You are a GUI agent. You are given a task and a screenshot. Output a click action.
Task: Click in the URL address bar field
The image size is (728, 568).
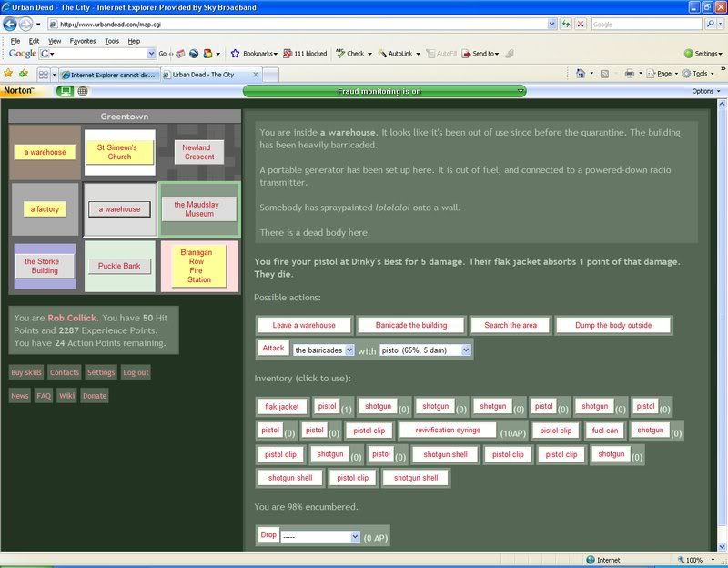click(x=298, y=25)
